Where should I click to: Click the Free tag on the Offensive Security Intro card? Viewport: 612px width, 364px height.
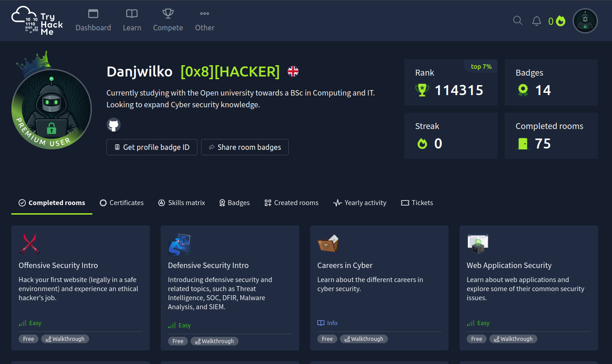[28, 338]
